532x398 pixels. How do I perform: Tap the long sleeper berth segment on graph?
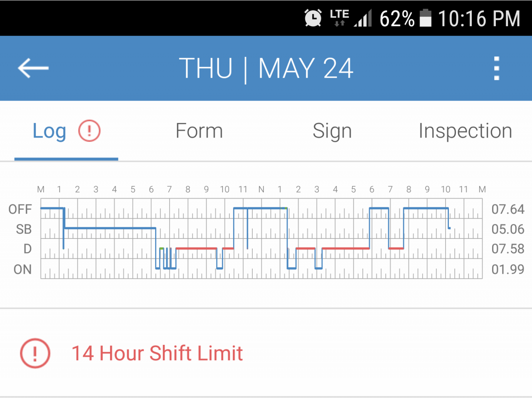click(110, 228)
